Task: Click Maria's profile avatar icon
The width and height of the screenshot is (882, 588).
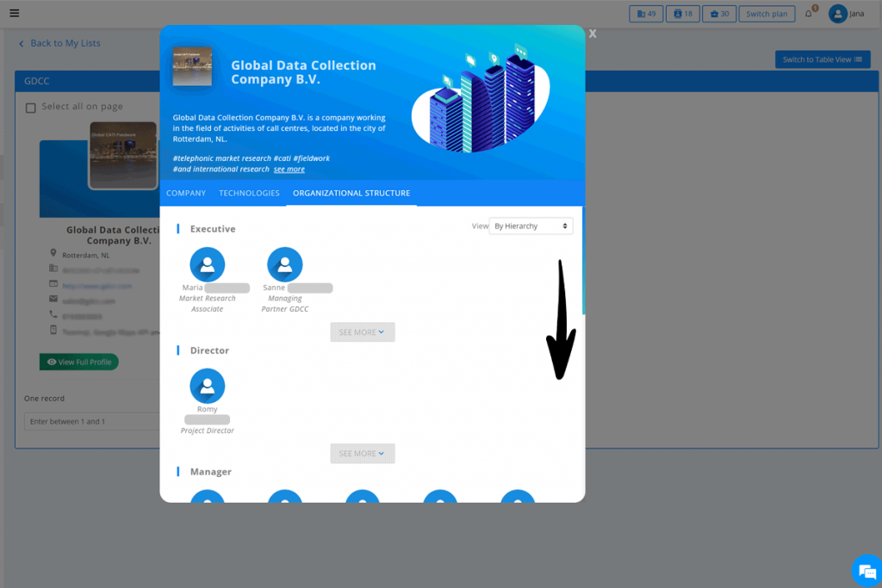Action: 207,264
